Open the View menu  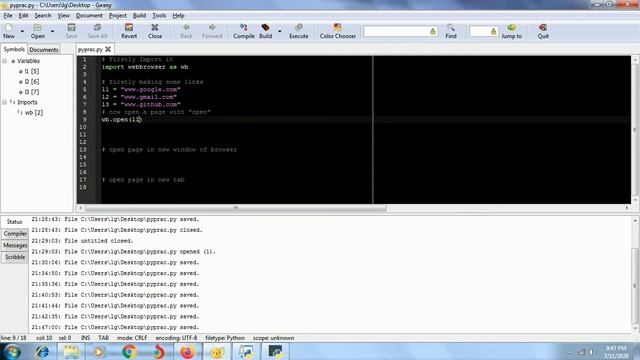coord(63,16)
